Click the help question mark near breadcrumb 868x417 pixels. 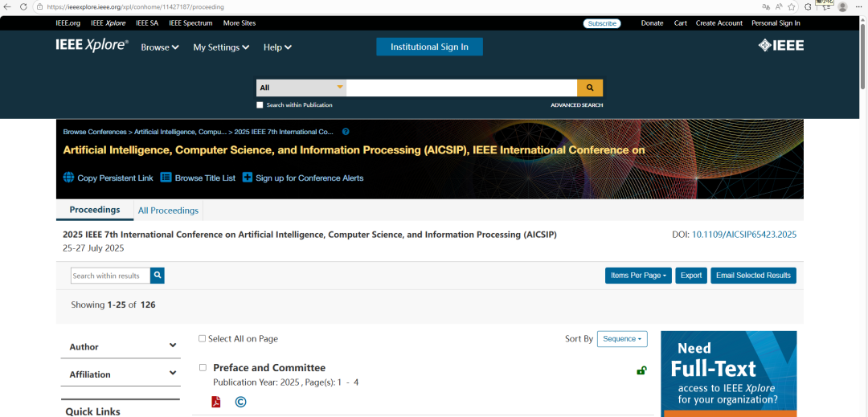click(x=346, y=132)
